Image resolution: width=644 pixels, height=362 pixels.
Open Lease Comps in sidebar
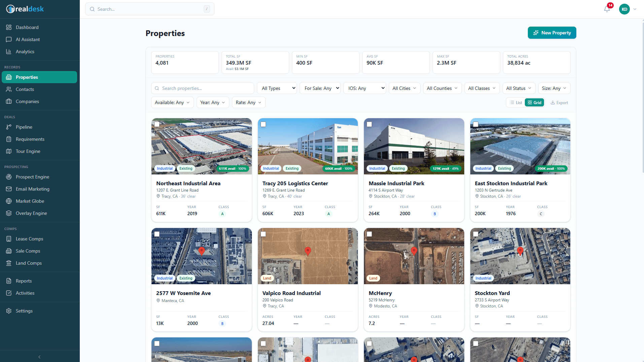tap(39, 239)
